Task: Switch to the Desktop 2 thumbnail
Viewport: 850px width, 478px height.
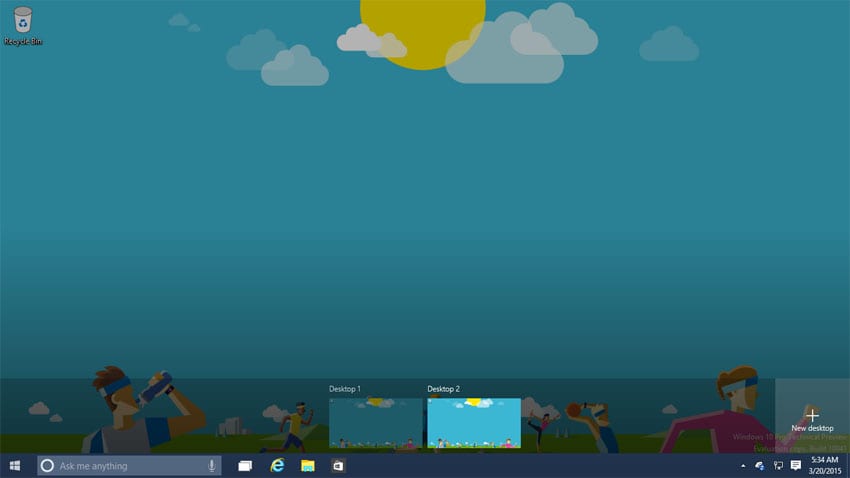Action: (x=474, y=423)
